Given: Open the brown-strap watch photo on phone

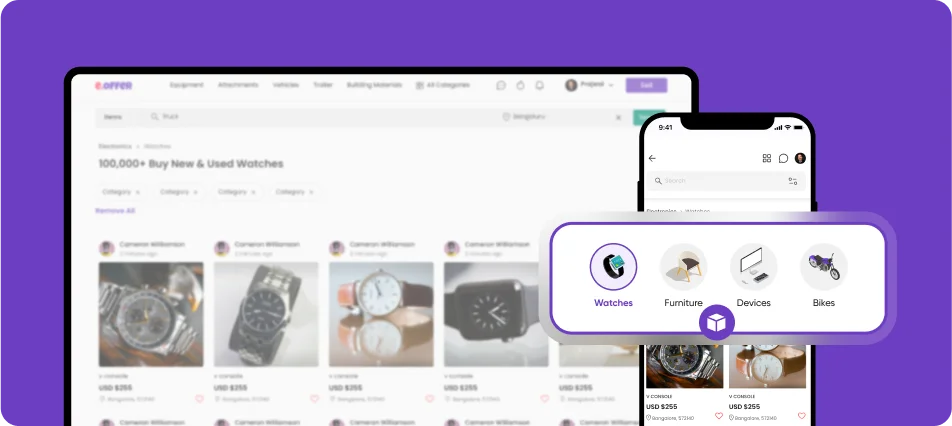Looking at the screenshot, I should coord(767,366).
